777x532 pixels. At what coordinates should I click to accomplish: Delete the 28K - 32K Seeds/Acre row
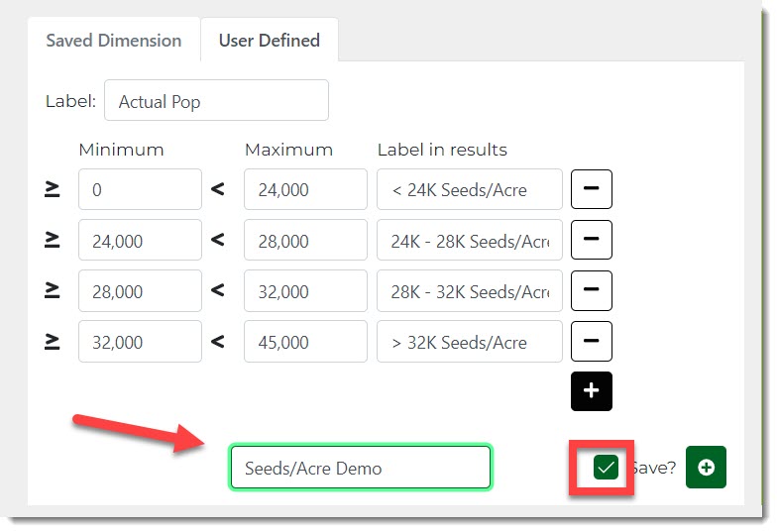pyautogui.click(x=592, y=290)
